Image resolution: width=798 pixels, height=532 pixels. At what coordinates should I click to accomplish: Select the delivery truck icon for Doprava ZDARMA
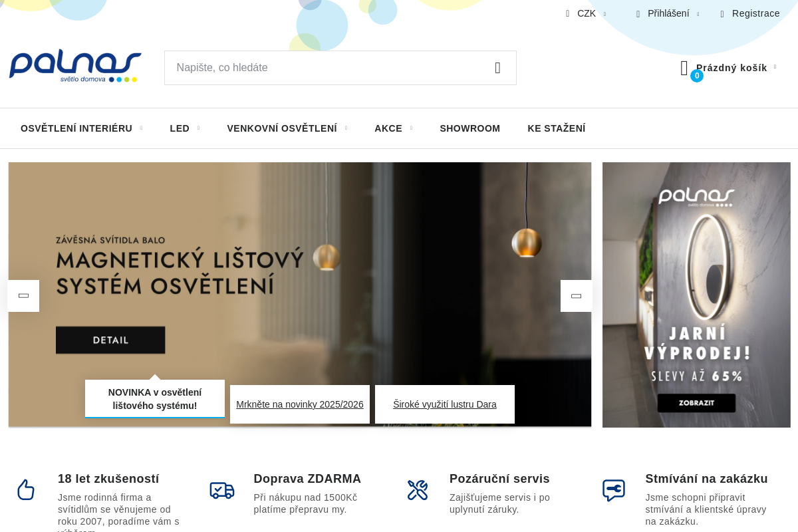coord(221,489)
